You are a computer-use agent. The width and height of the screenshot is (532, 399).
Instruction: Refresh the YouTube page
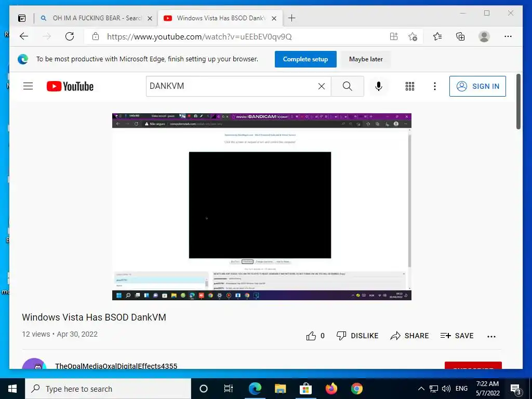click(x=70, y=36)
